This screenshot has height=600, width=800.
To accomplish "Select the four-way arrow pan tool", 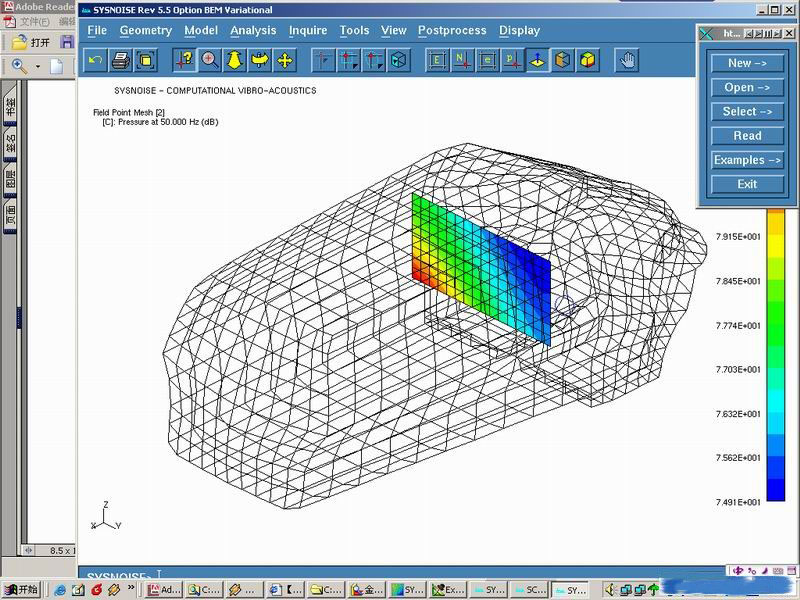I will [285, 60].
